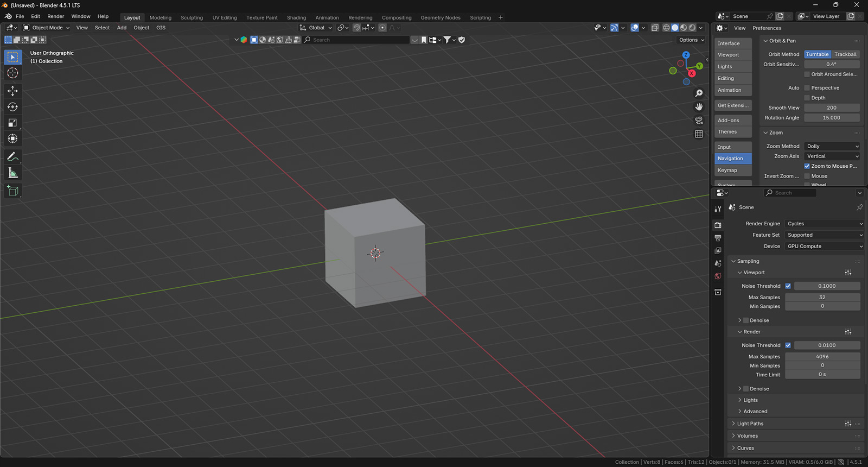Screen dimensions: 868x467
Task: Open the Scene properties tab icon
Action: coord(718,263)
